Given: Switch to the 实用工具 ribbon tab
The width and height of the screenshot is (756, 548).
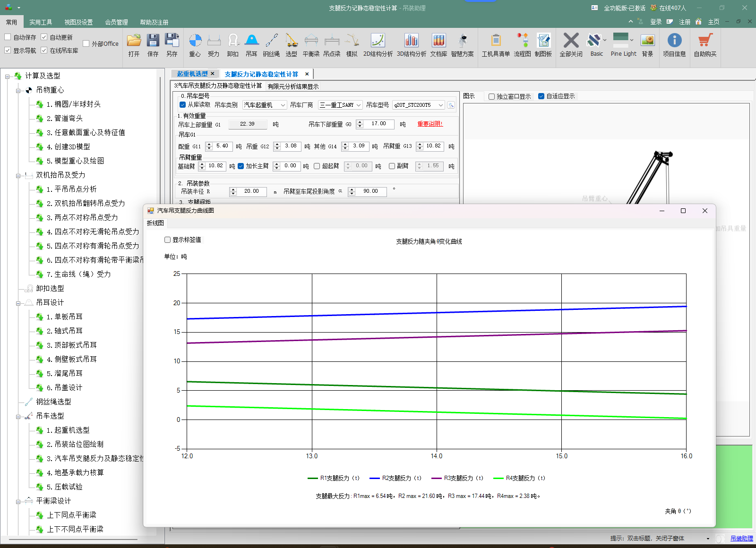Looking at the screenshot, I should 41,22.
